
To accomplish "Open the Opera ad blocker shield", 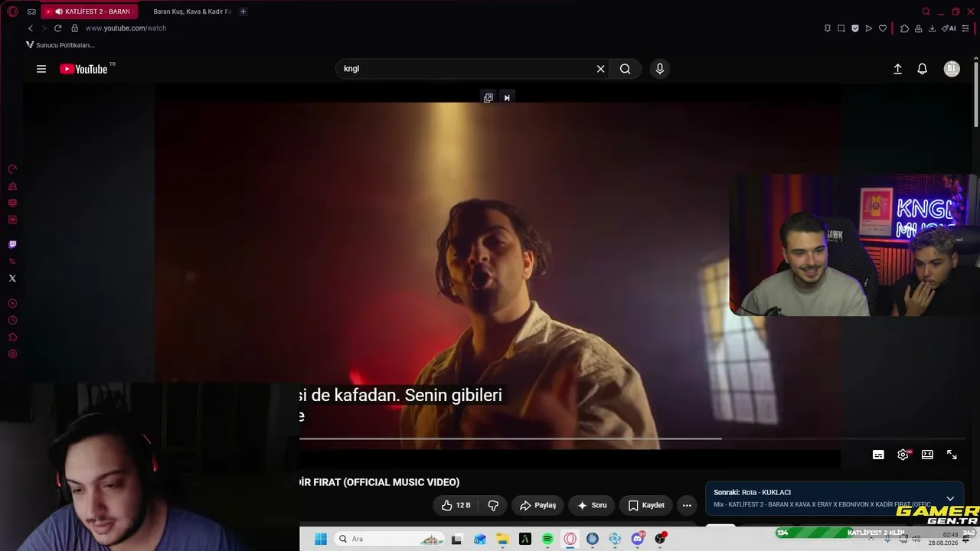I will point(855,28).
